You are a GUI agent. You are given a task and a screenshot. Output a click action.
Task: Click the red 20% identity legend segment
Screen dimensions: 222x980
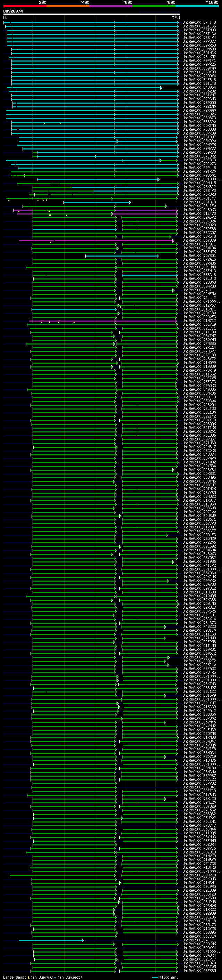[x=25, y=6]
